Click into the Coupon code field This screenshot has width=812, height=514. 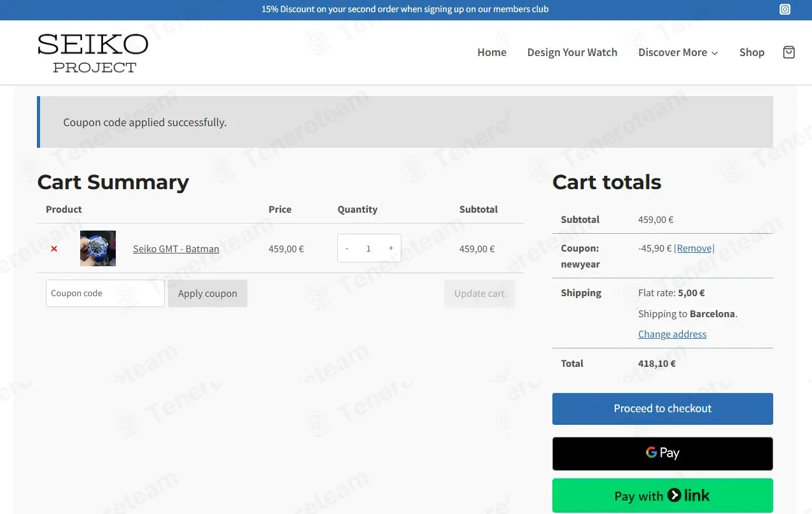pos(105,293)
